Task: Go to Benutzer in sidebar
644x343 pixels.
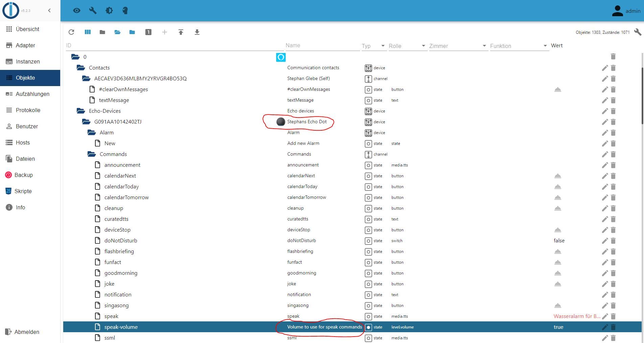Action: pos(30,127)
